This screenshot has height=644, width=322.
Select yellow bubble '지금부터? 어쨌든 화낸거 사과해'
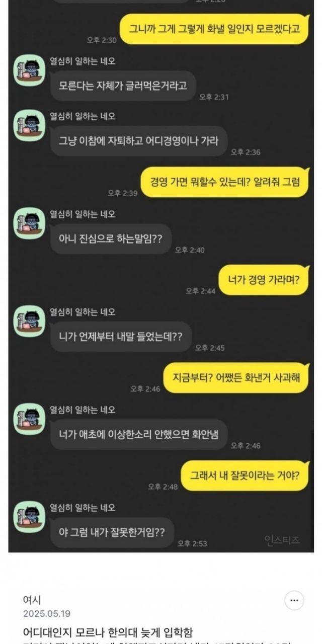point(236,377)
